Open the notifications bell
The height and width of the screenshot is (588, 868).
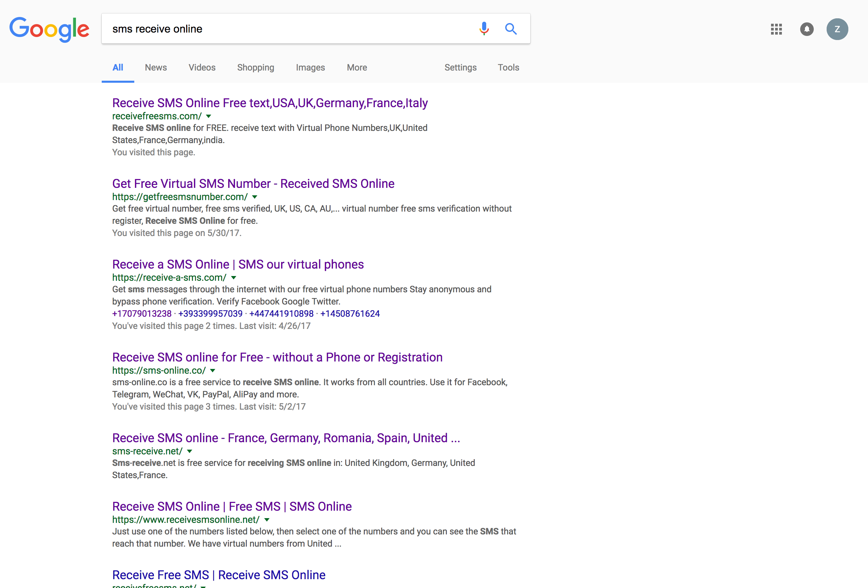click(807, 29)
